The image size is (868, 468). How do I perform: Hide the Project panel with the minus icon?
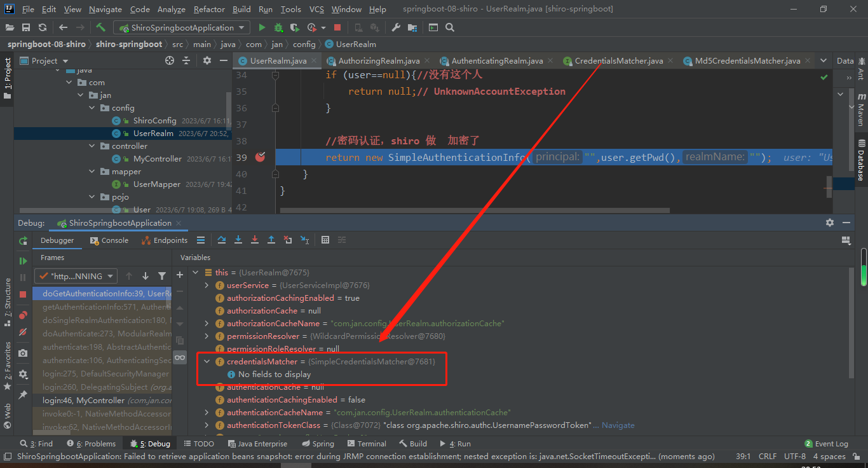click(x=224, y=60)
